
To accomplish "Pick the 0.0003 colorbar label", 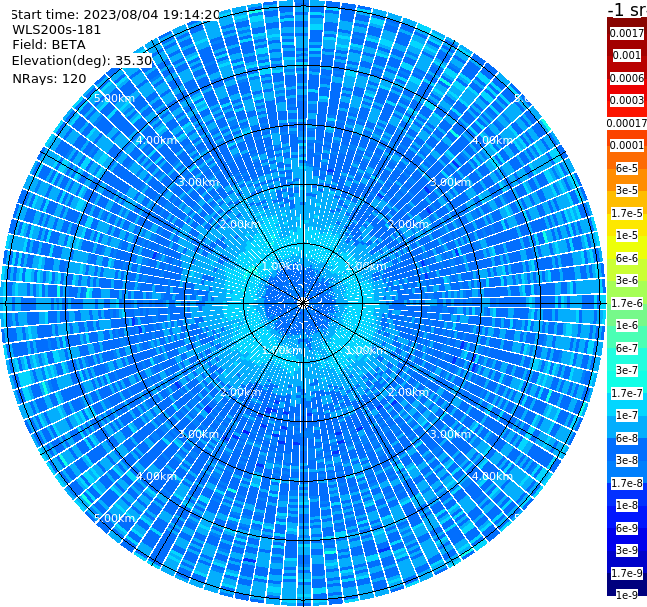I will click(627, 100).
